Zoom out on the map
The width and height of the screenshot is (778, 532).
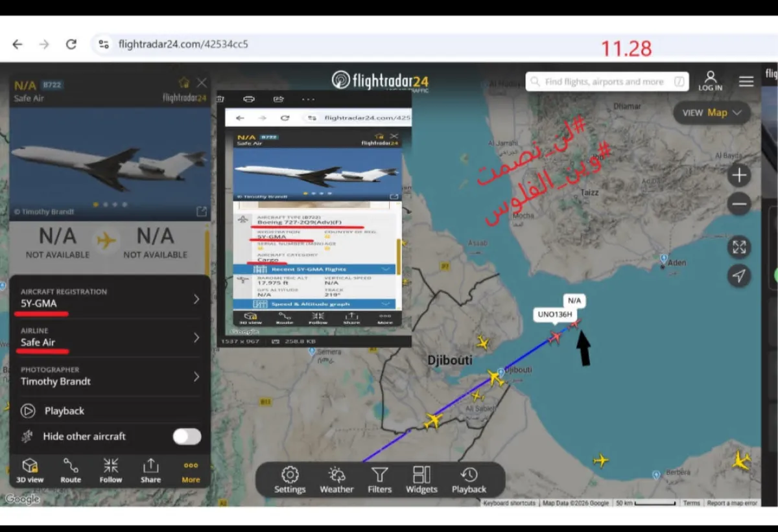click(738, 204)
